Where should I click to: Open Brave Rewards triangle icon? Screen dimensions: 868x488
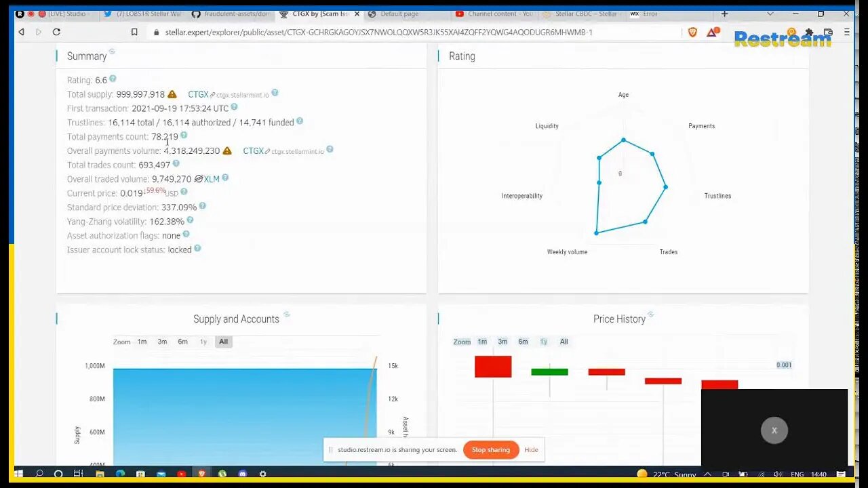pyautogui.click(x=713, y=32)
